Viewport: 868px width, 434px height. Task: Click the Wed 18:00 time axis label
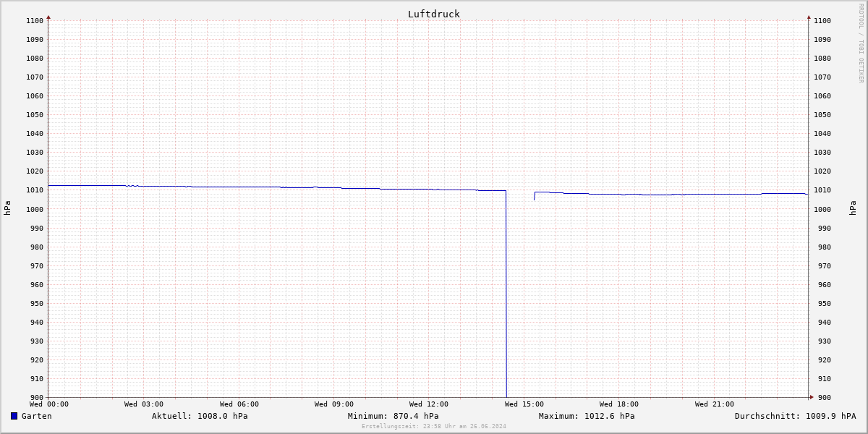619,404
